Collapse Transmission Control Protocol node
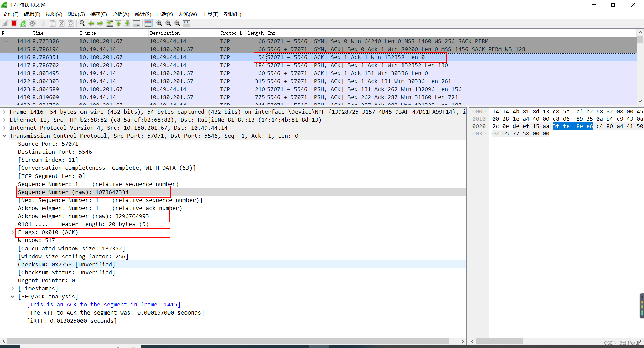 [4, 136]
